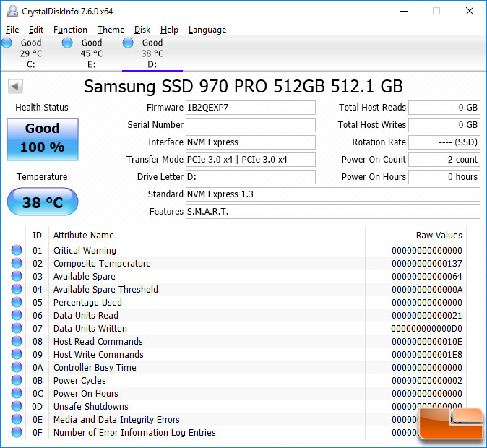The width and height of the screenshot is (487, 448).
Task: Click the Good 100 % health status button
Action: coord(43,139)
